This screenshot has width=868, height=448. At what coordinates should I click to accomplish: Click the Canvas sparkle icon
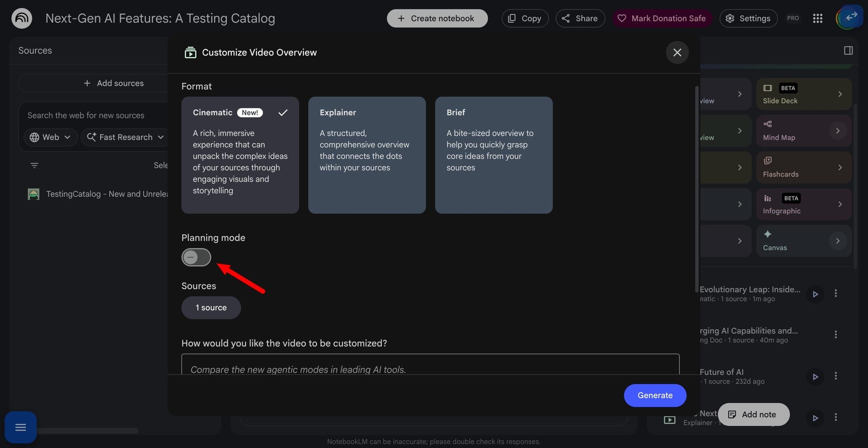(768, 234)
